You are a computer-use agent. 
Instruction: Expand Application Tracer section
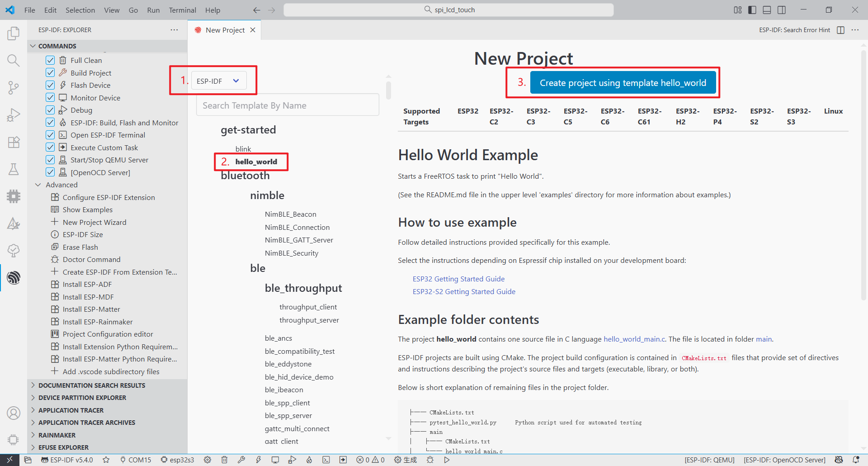(x=107, y=410)
